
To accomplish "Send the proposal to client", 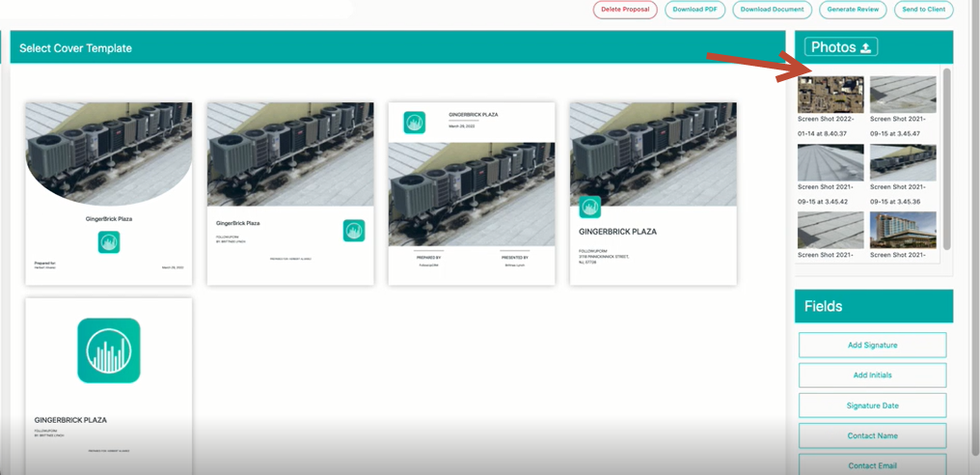I will [x=923, y=10].
